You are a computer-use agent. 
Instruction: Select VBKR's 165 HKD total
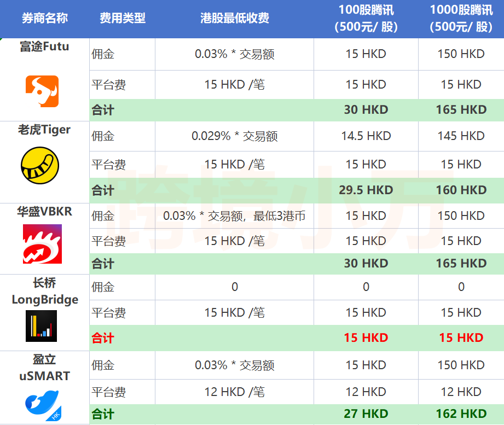click(x=461, y=264)
